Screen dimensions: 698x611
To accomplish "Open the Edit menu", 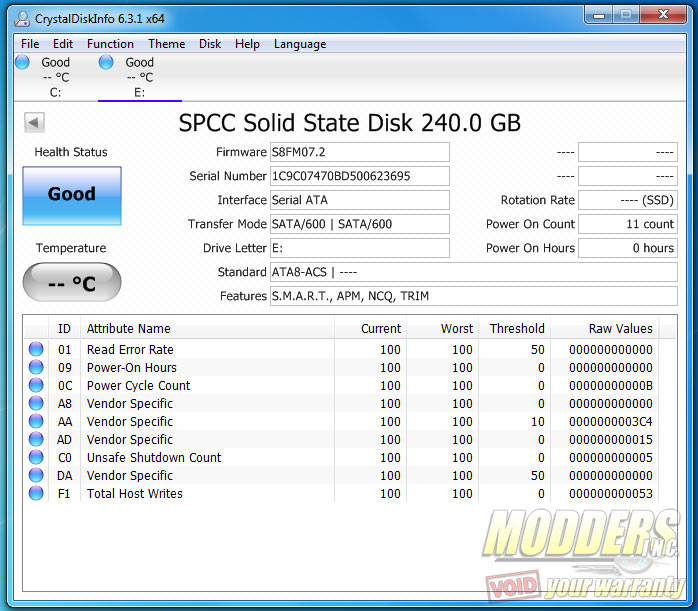I will (63, 44).
